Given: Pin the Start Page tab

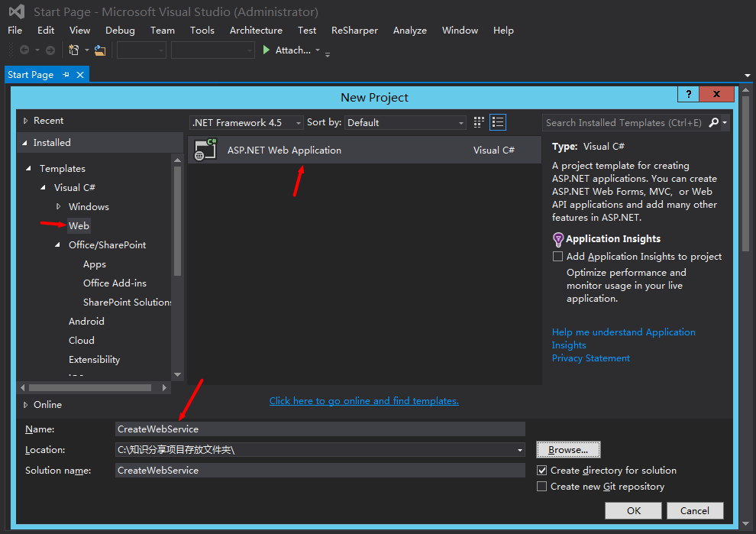Looking at the screenshot, I should (66, 75).
